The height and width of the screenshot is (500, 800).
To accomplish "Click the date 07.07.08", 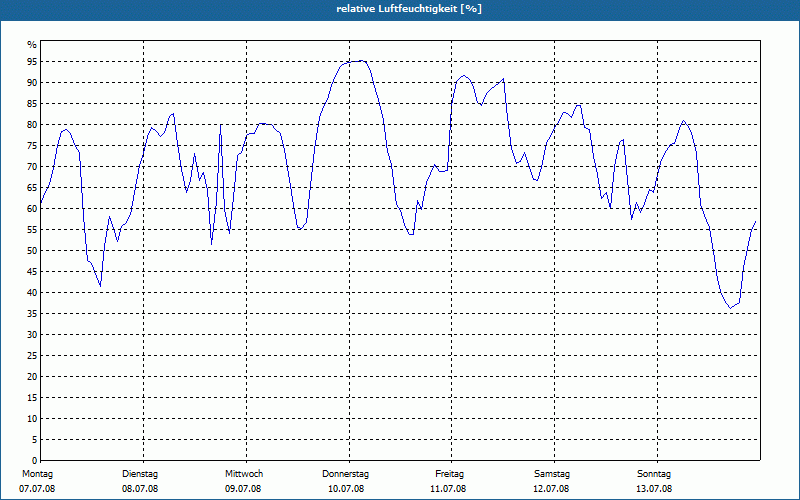I will tap(37, 489).
